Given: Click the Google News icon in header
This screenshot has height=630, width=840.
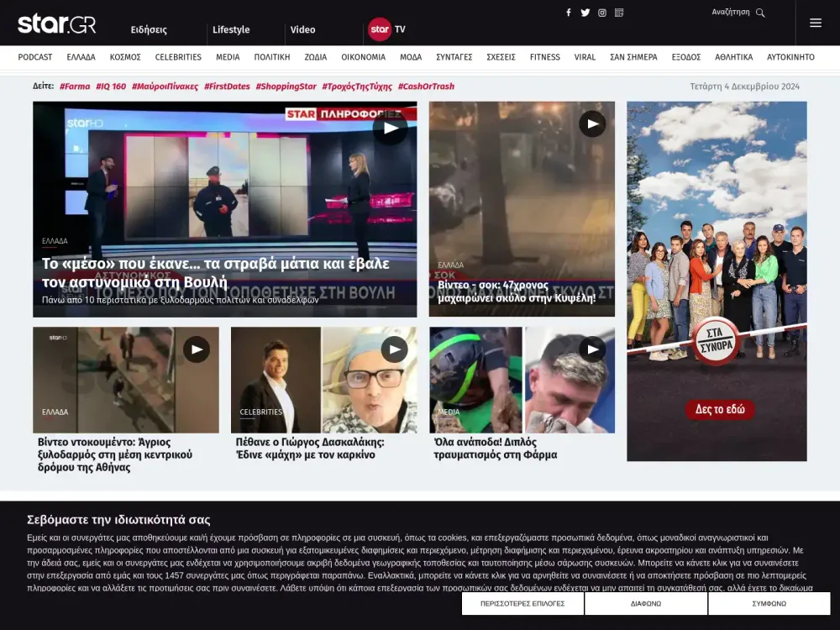Looking at the screenshot, I should (x=619, y=13).
